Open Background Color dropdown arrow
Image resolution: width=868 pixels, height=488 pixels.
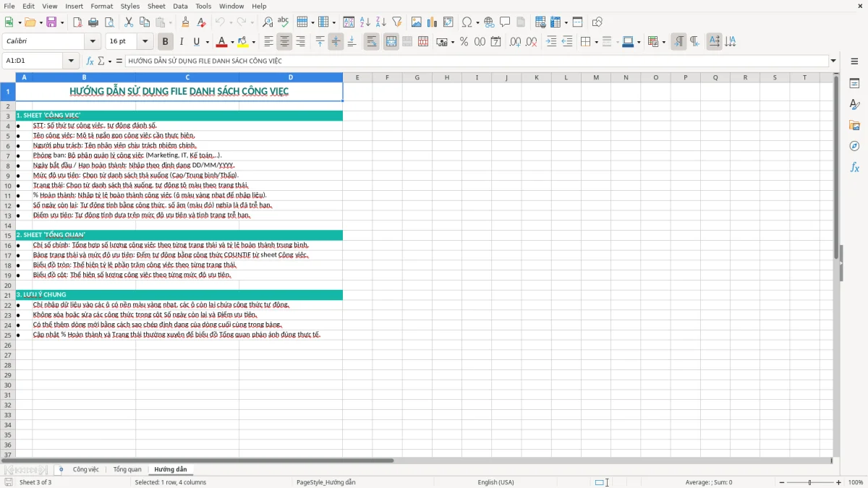coord(253,42)
